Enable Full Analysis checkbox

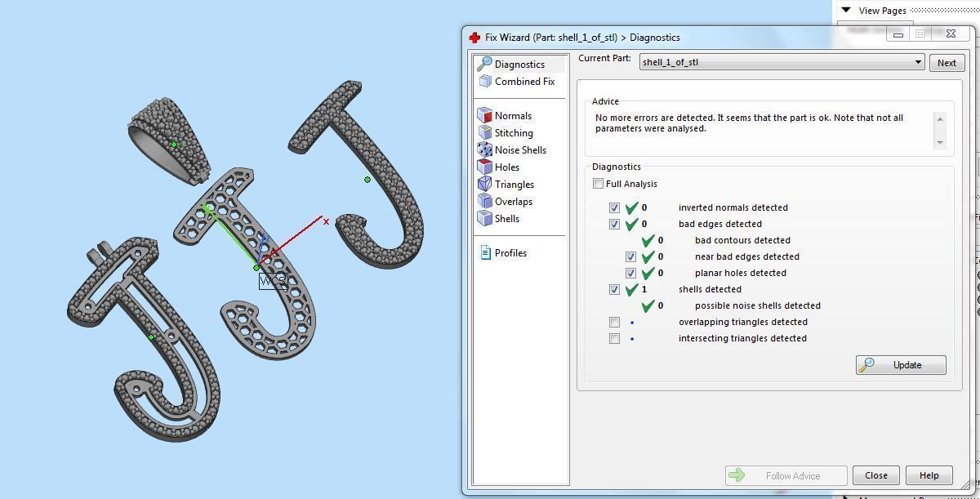coord(599,184)
